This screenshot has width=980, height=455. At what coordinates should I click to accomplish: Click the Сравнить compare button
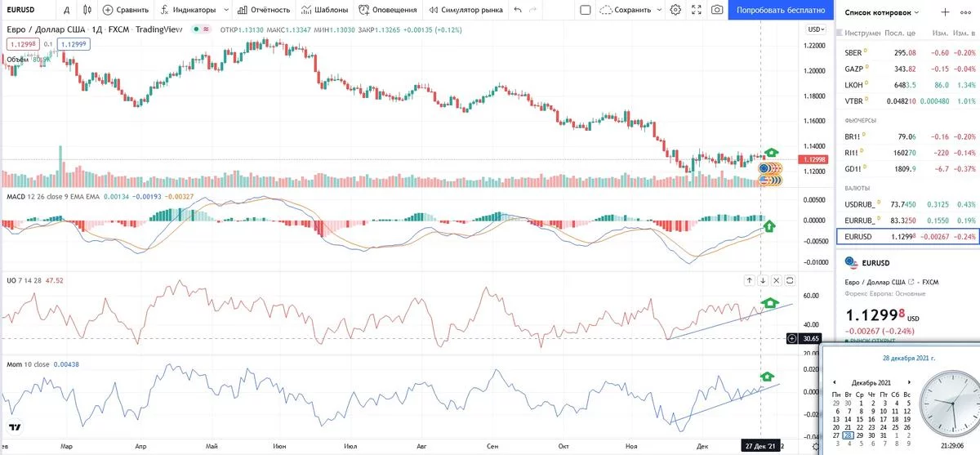pos(127,11)
